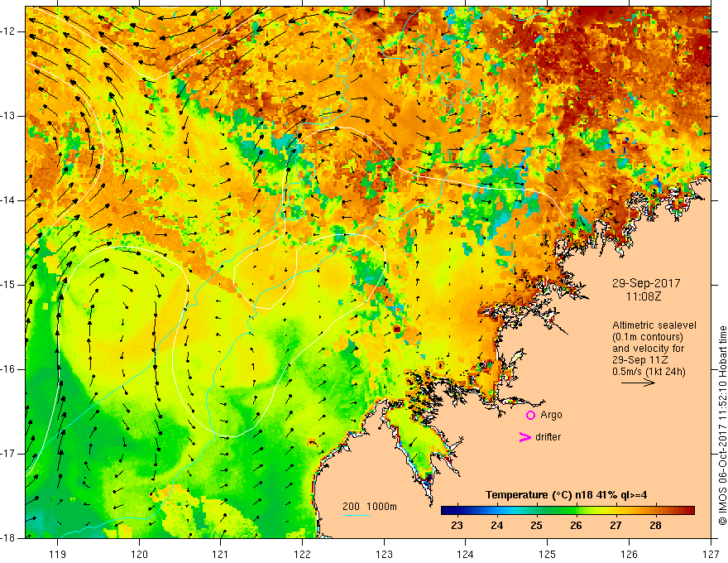Click the '11:08Z' time text
This screenshot has height=563, width=728.
(643, 296)
